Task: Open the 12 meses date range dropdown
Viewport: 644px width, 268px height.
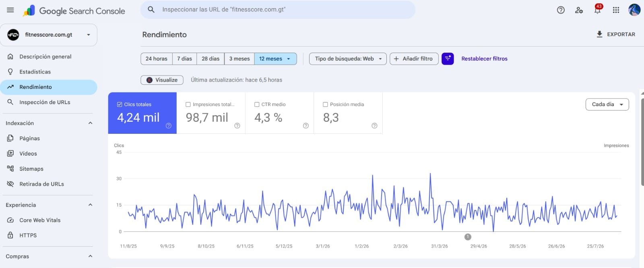Action: pos(275,59)
